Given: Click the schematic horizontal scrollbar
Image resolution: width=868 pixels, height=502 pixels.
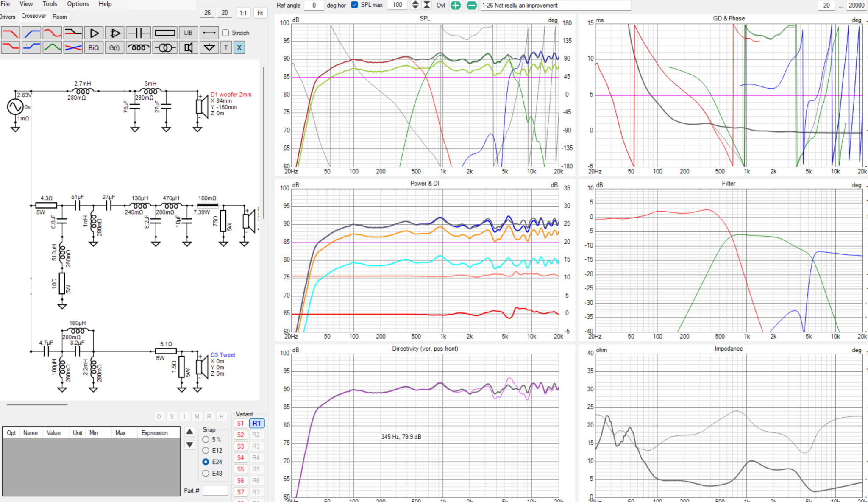Looking at the screenshot, I should tap(37, 404).
